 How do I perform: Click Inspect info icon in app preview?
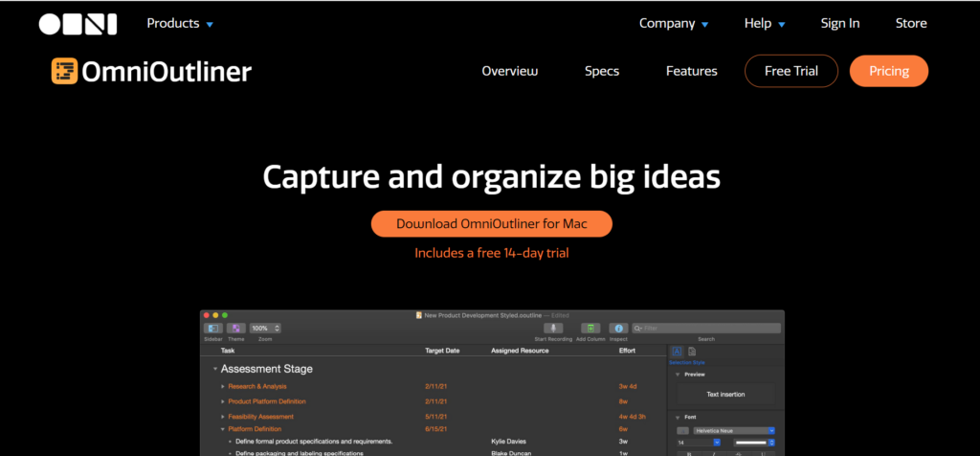coord(618,329)
